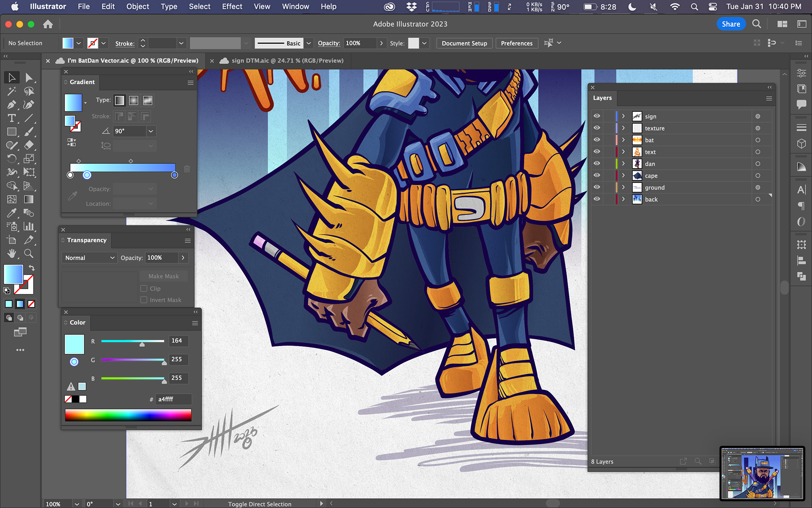This screenshot has height=508, width=812.
Task: Select the Column Graph tool
Action: 29,226
